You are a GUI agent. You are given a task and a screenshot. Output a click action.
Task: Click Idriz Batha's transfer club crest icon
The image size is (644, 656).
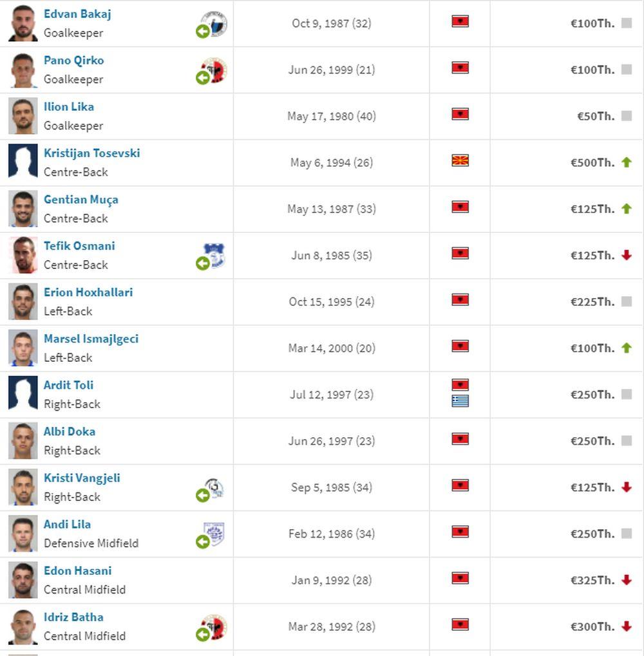213,627
